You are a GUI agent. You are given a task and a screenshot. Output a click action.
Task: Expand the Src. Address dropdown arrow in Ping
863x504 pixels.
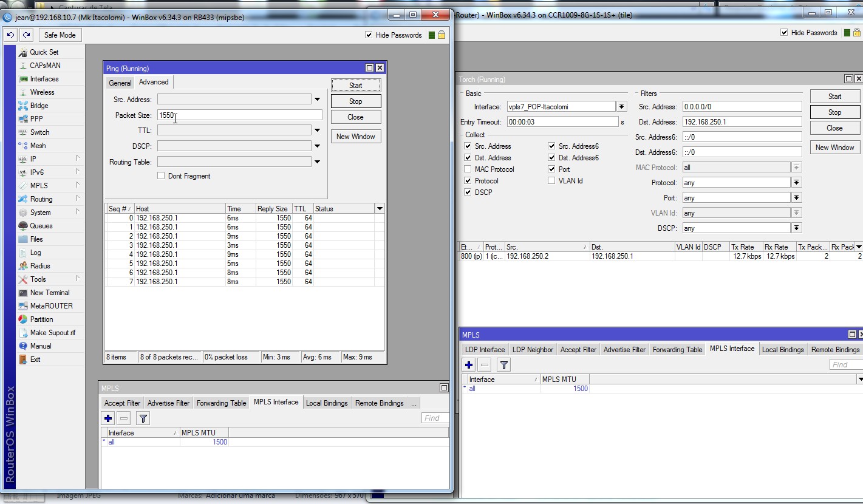click(x=317, y=100)
